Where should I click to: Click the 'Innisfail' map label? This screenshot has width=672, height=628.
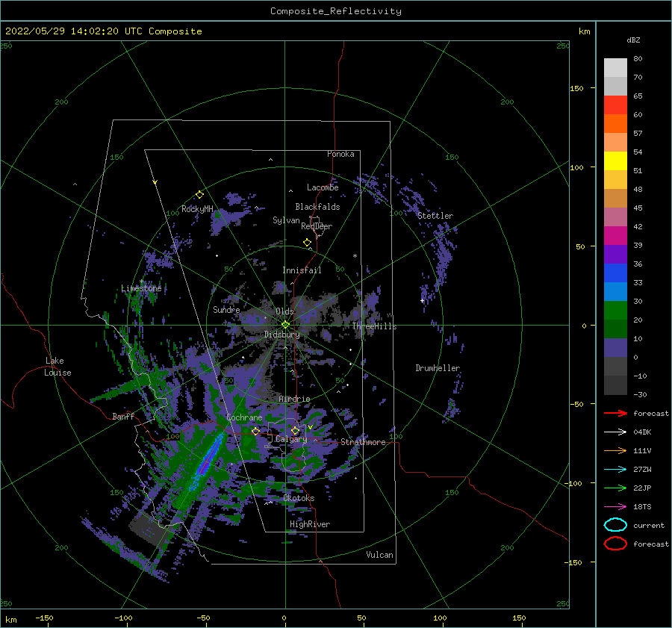pyautogui.click(x=302, y=270)
